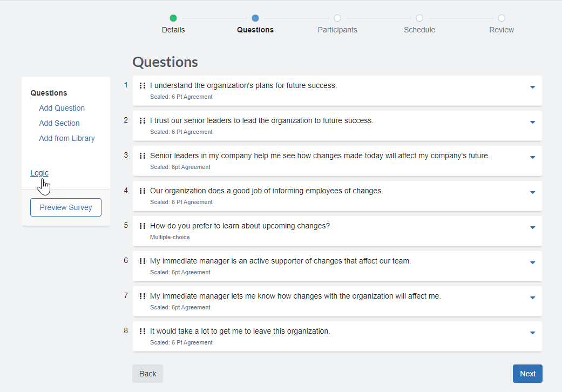
Task: Select Add Question in the sidebar
Action: click(x=62, y=108)
